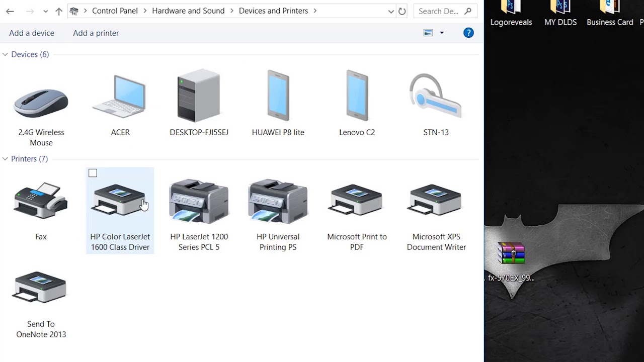Select the Business Card desktop folder

click(x=610, y=7)
